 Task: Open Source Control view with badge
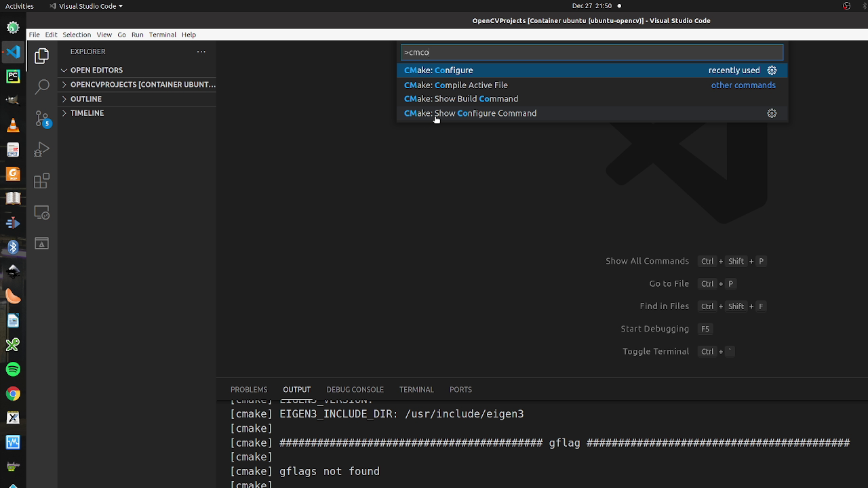pyautogui.click(x=42, y=118)
